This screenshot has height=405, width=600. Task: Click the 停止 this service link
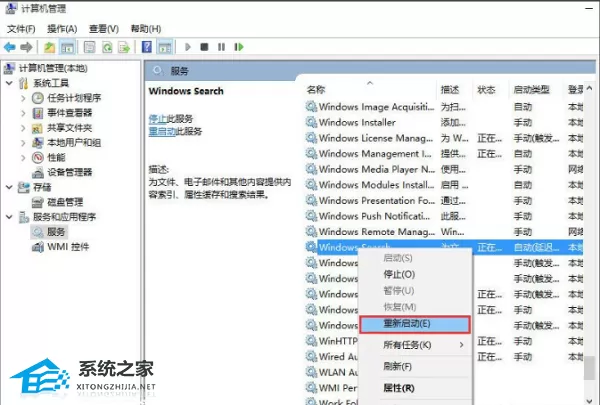click(158, 119)
